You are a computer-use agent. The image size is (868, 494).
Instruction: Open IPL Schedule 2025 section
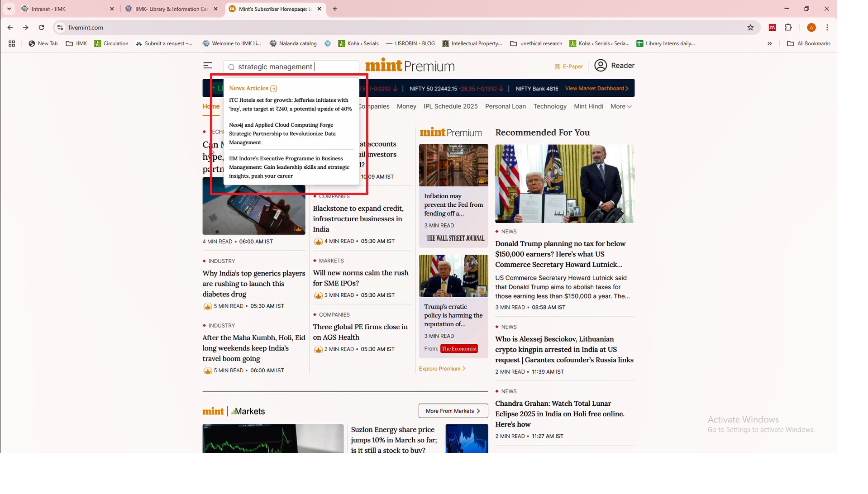click(x=450, y=106)
